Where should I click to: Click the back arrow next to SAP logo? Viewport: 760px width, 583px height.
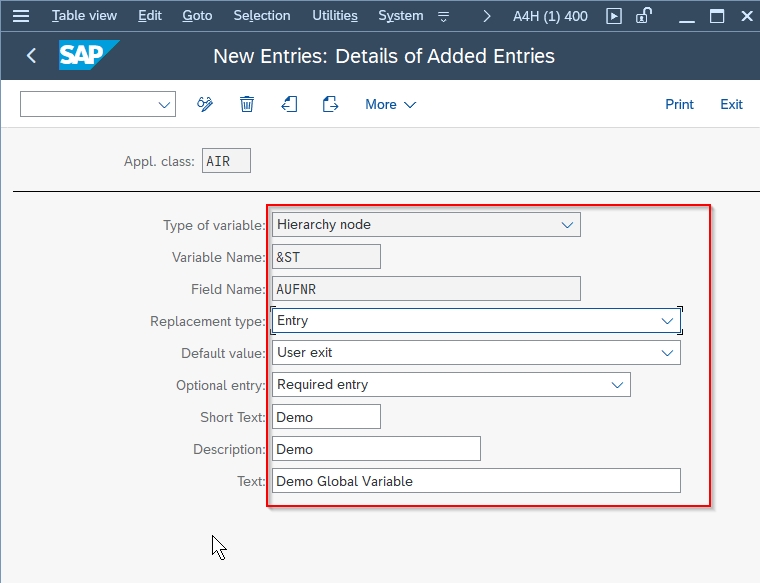pyautogui.click(x=31, y=56)
